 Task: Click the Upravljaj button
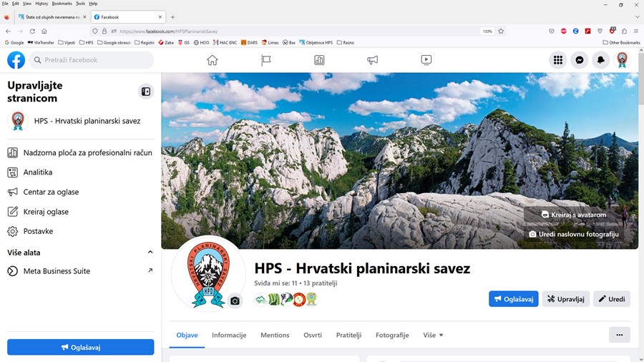[565, 299]
